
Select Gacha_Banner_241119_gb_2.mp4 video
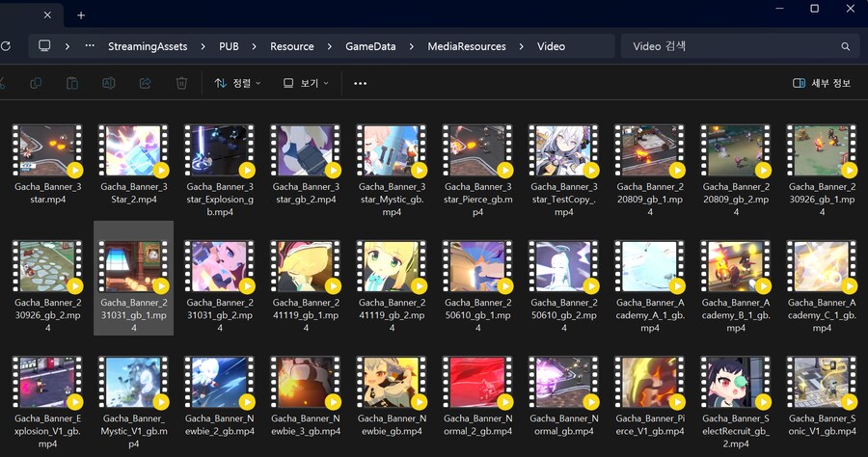[392, 286]
